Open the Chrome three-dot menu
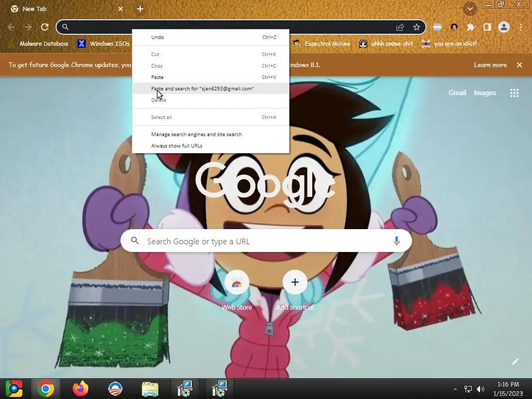532x399 pixels. pyautogui.click(x=521, y=27)
